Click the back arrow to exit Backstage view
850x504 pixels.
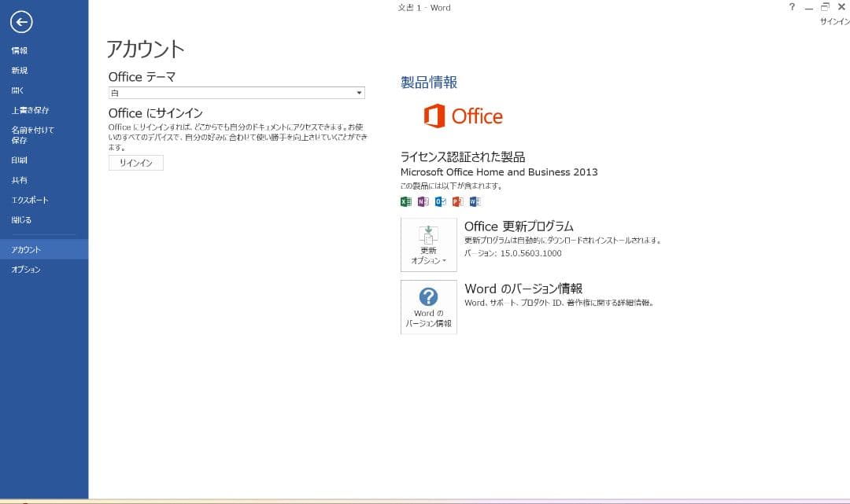[x=21, y=23]
